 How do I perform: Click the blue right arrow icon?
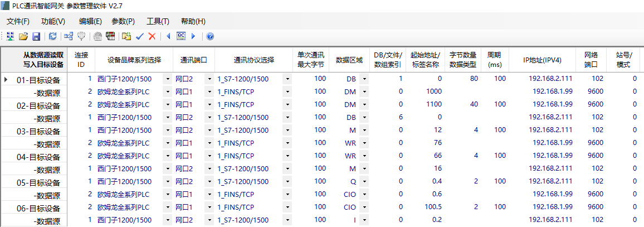click(193, 36)
